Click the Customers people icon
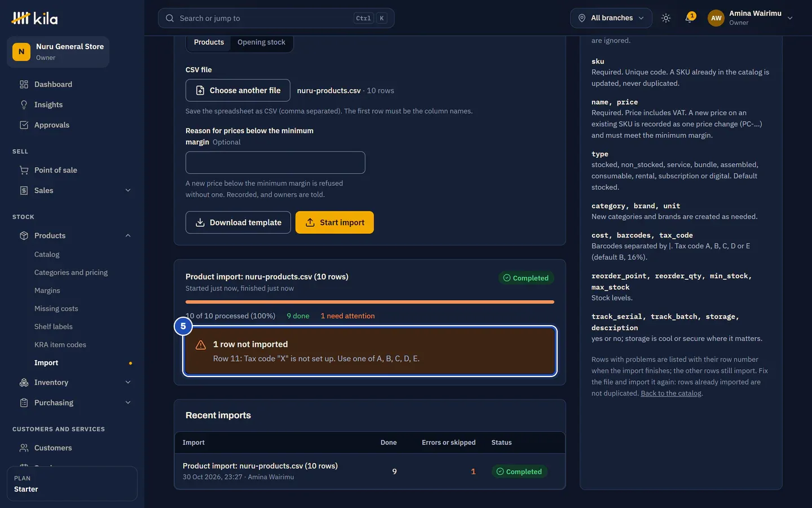The height and width of the screenshot is (508, 812). pyautogui.click(x=24, y=448)
